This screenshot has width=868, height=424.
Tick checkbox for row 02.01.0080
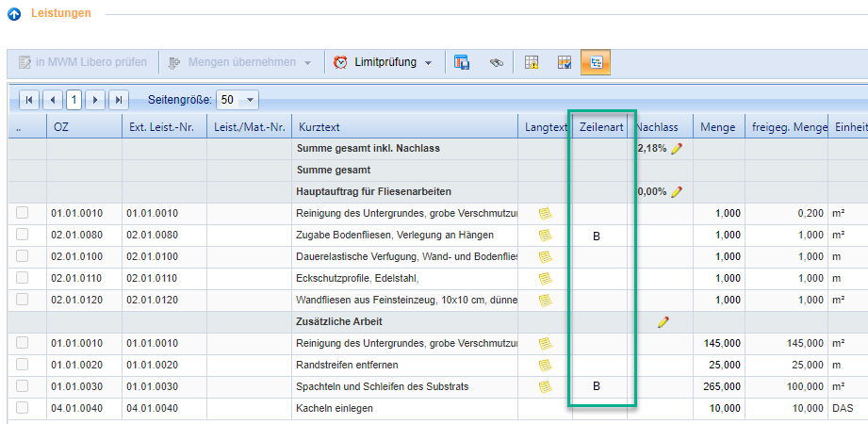[x=22, y=235]
